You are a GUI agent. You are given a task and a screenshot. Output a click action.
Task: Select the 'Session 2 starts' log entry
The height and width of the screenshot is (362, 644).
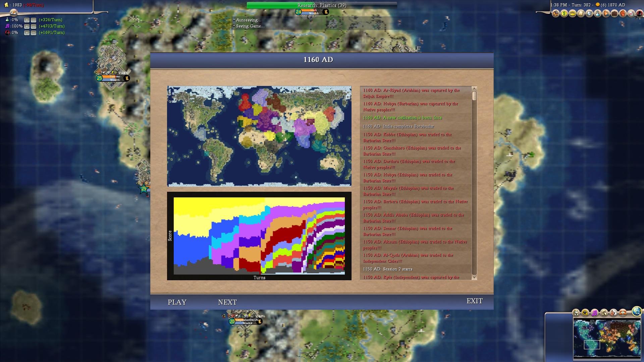click(415, 269)
